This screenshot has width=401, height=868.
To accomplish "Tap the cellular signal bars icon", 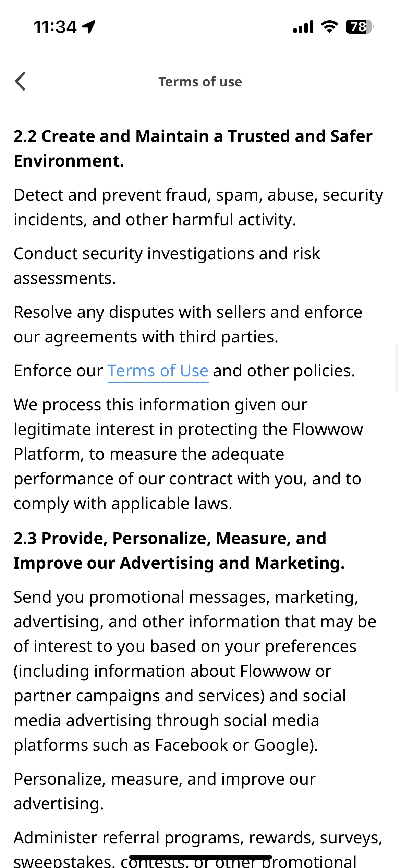I will (303, 27).
